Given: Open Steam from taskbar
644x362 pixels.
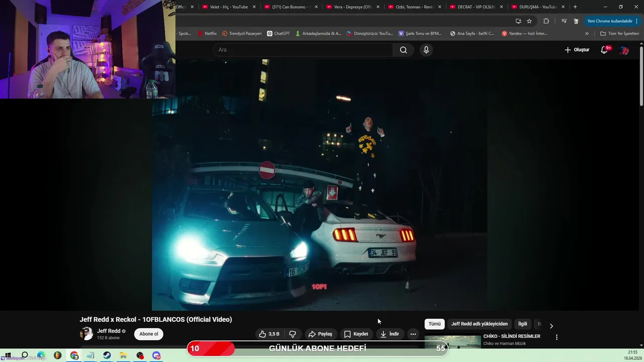Looking at the screenshot, I should 107,355.
